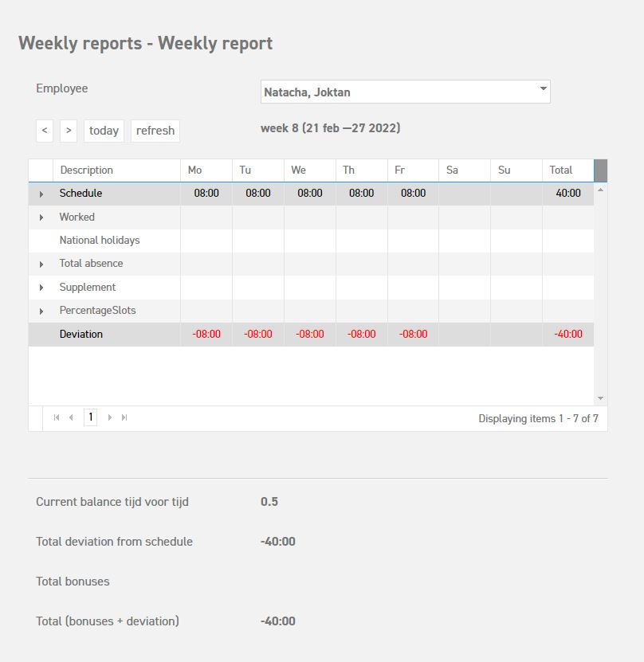
Task: Click the Total deviation from schedule value
Action: [278, 542]
